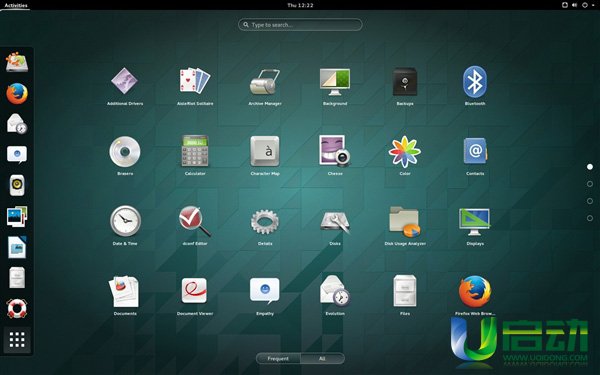Open Empathy chat from the dock
The image size is (600, 375).
pyautogui.click(x=17, y=155)
